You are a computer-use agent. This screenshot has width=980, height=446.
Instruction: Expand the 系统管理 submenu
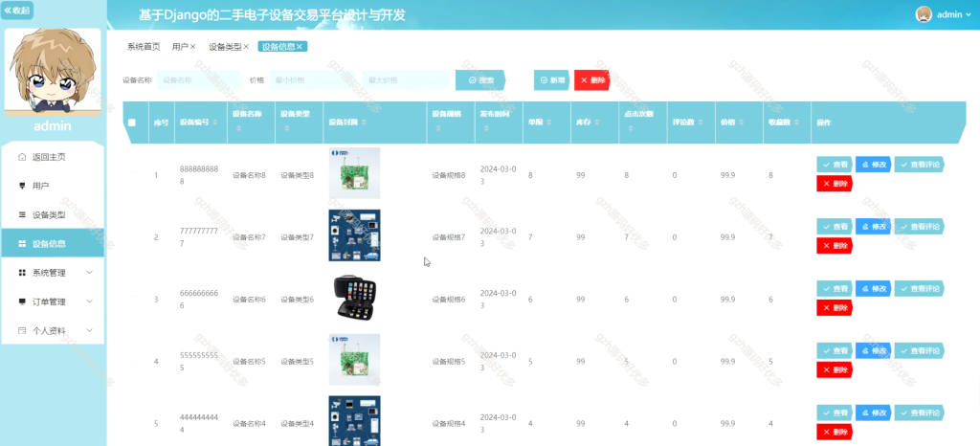[53, 273]
